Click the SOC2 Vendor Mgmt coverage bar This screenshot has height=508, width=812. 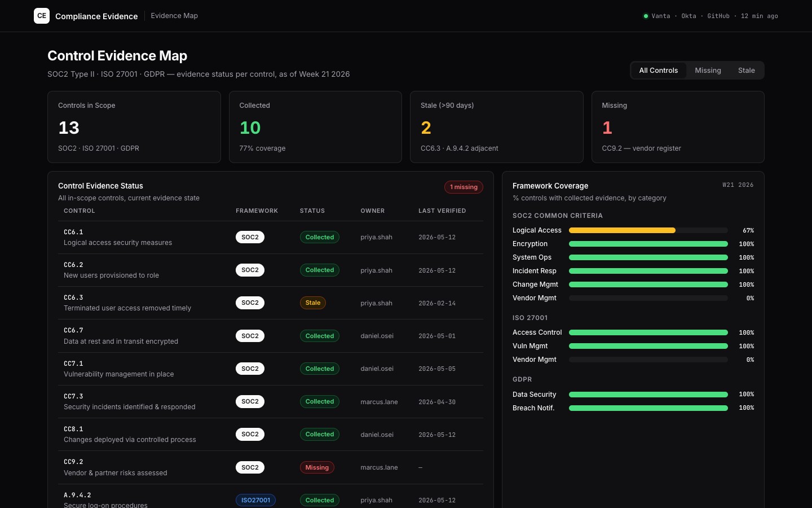(648, 298)
